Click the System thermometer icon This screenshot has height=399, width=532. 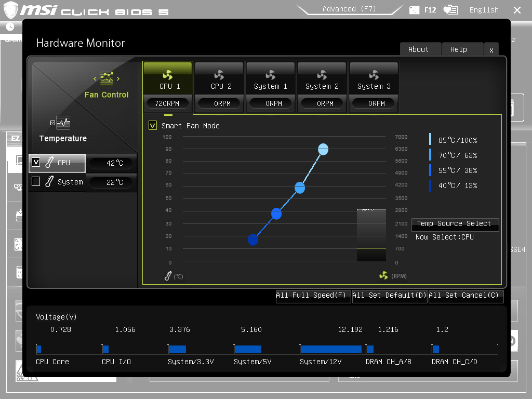click(x=49, y=181)
